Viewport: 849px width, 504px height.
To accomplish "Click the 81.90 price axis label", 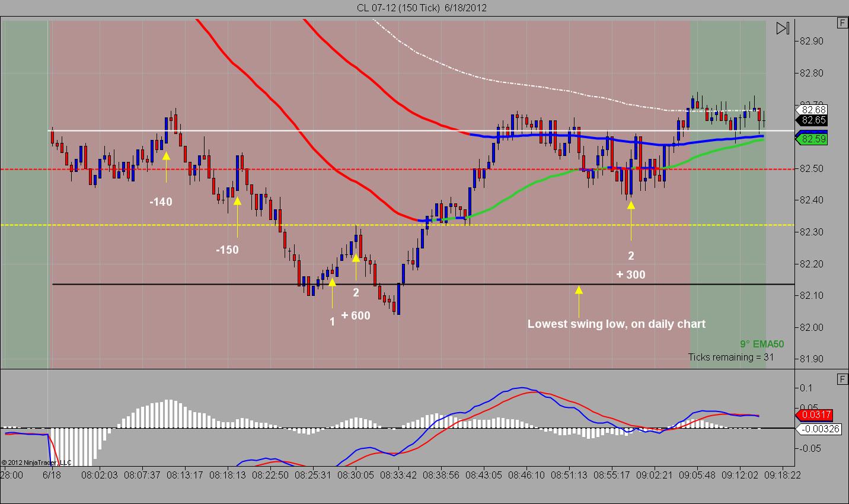I will click(811, 359).
